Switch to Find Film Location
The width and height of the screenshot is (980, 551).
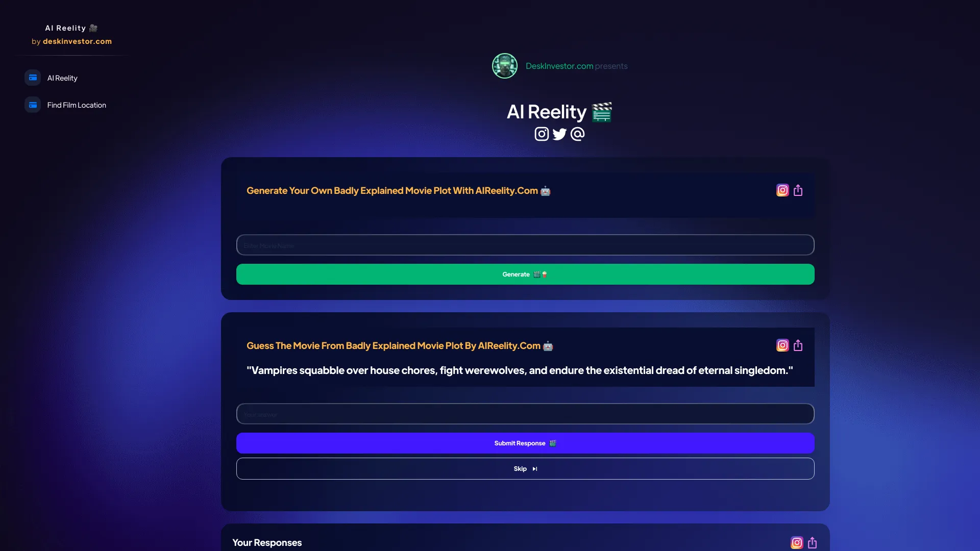77,105
